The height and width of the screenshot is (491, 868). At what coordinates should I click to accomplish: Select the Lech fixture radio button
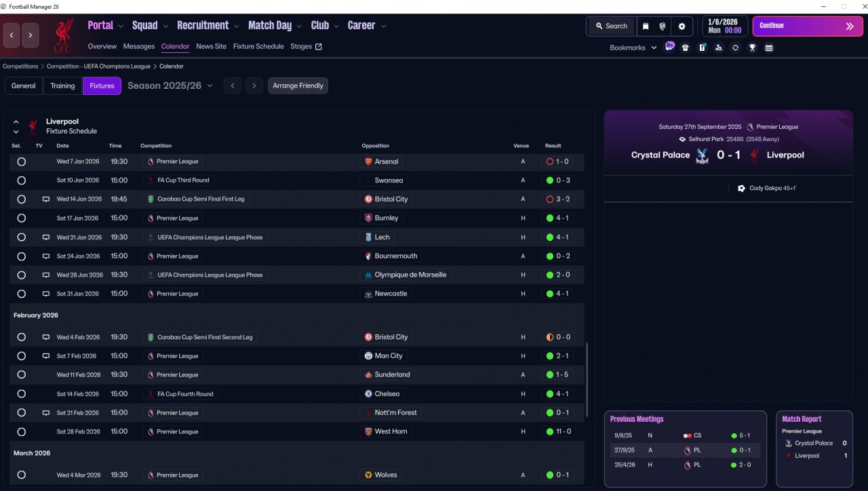pyautogui.click(x=21, y=237)
